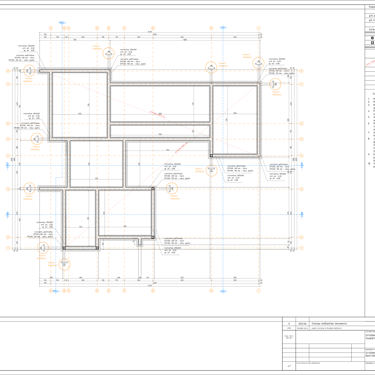This screenshot has height=375, width=375.
Task: Select the lowest section marker under the bottom wall
Action: pyautogui.click(x=64, y=264)
